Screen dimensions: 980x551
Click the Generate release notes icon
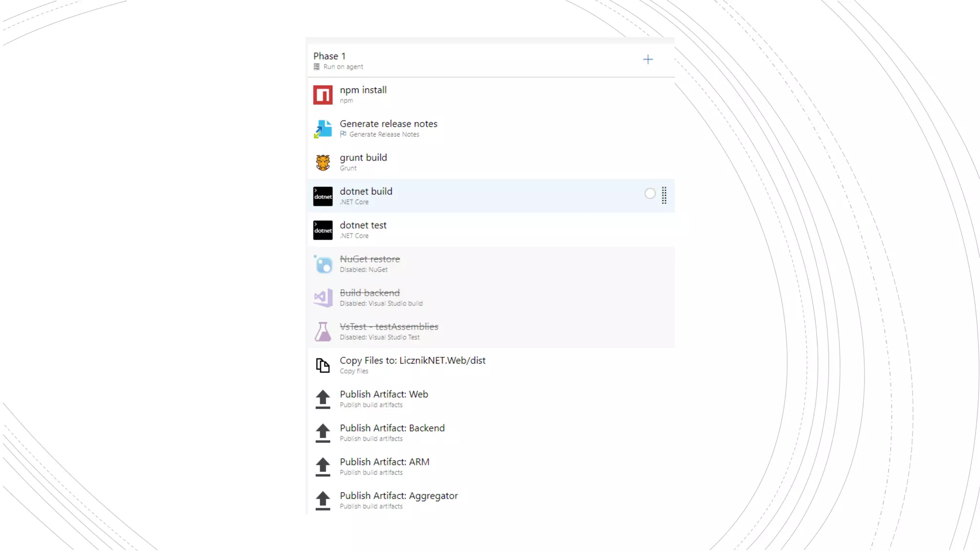tap(323, 129)
